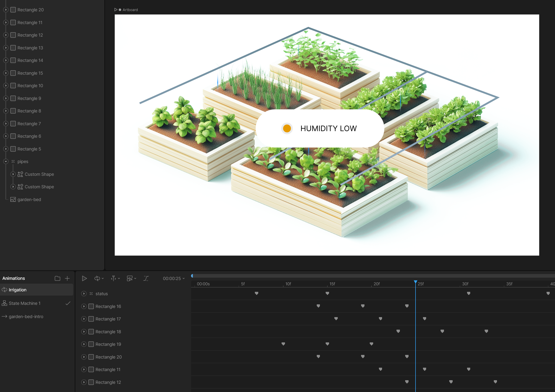Select Rectangle 11 in the timeline list
The width and height of the screenshot is (555, 392).
tap(108, 370)
